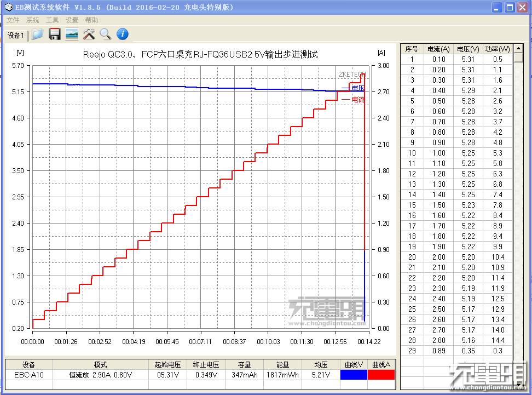Click the app icon in the title bar

[x=8, y=7]
